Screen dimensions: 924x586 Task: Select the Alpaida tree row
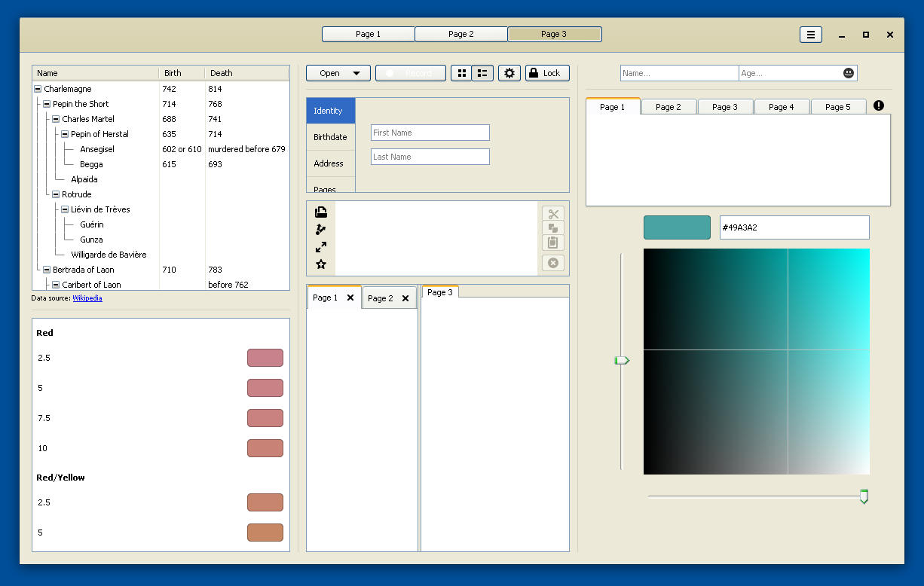[161, 179]
